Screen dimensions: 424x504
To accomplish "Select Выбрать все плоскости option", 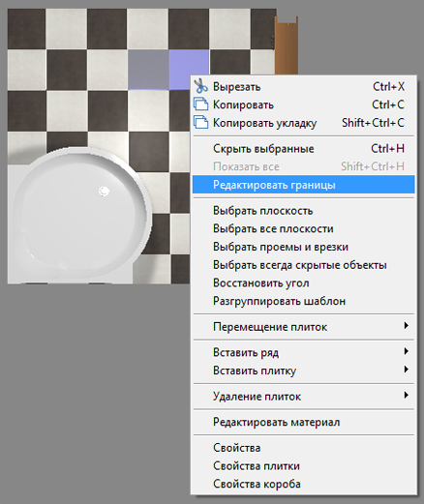I will pos(303,228).
